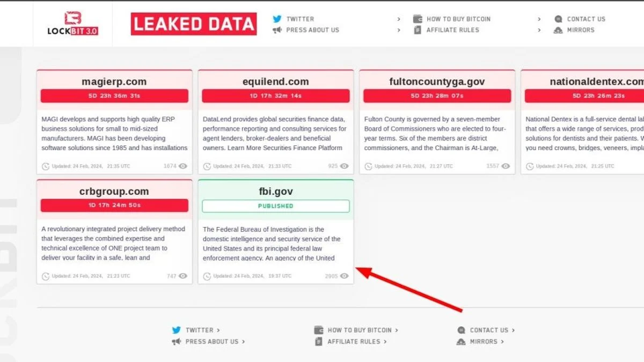The image size is (644, 362).
Task: Click the chevron next to Mirrors in the header
Action: pyautogui.click(x=539, y=30)
